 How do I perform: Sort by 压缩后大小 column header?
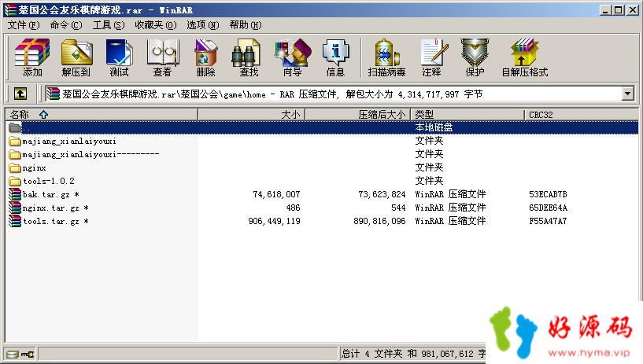tap(357, 115)
